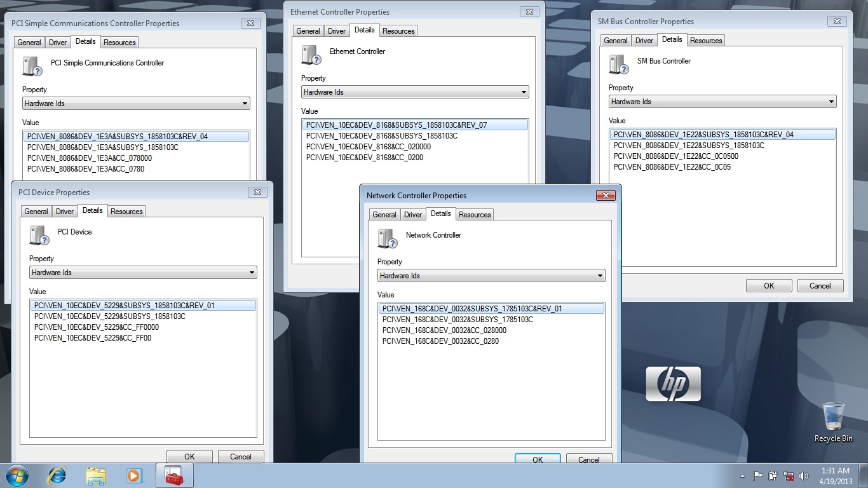Viewport: 868px width, 488px height.
Task: Launch Internet Explorer from the taskbar
Action: coord(57,475)
